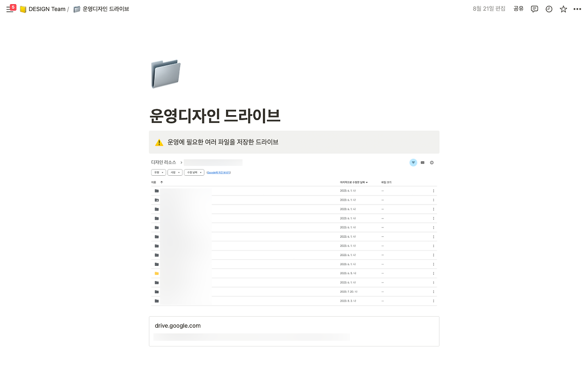Image resolution: width=588 pixels, height=385 pixels.
Task: Click the date "2023. 7. 20." in the list
Action: point(346,292)
